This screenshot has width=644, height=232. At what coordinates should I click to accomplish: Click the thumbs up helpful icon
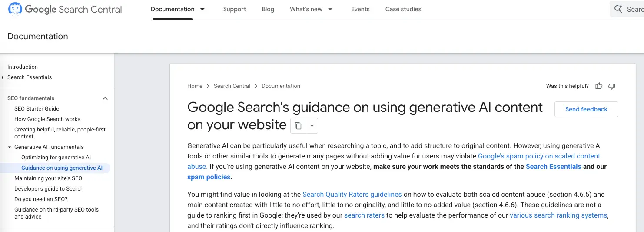[599, 86]
